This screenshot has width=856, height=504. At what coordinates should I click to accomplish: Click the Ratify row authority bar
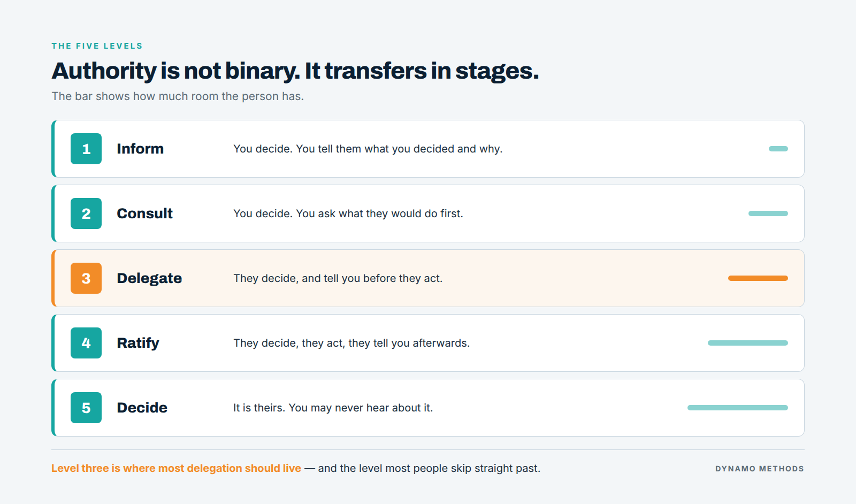(x=748, y=343)
